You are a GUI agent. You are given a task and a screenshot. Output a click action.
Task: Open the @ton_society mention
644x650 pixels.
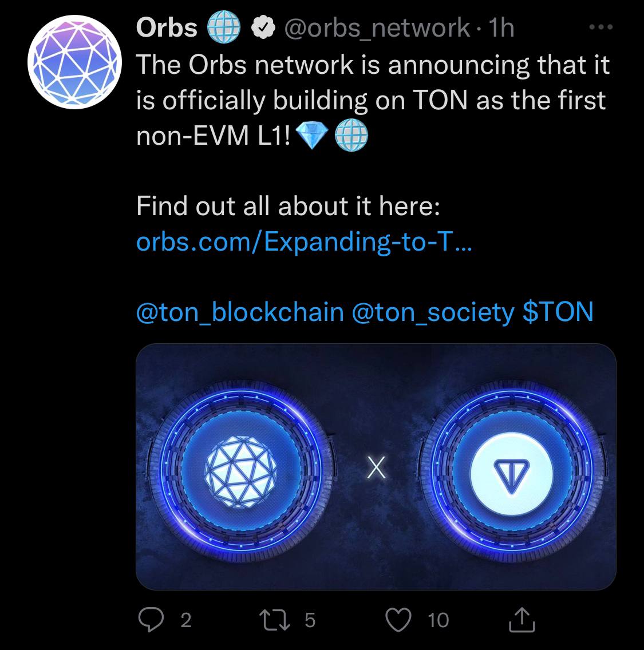pyautogui.click(x=433, y=312)
